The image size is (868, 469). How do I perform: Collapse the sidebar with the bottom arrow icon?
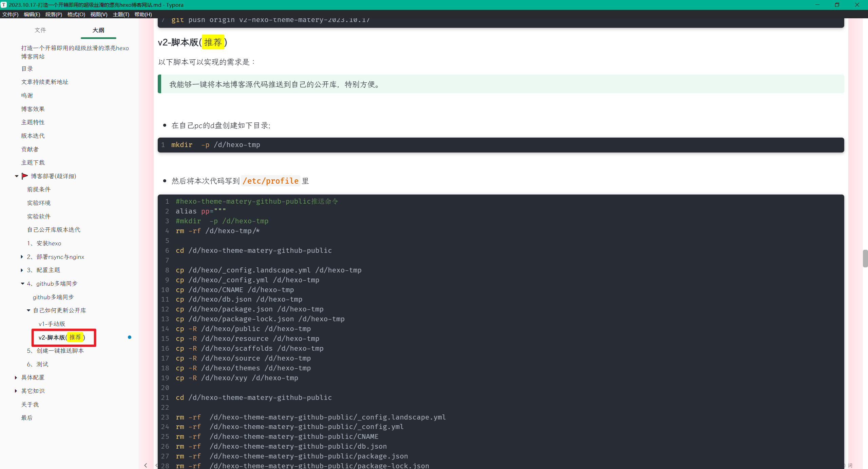[x=146, y=465]
